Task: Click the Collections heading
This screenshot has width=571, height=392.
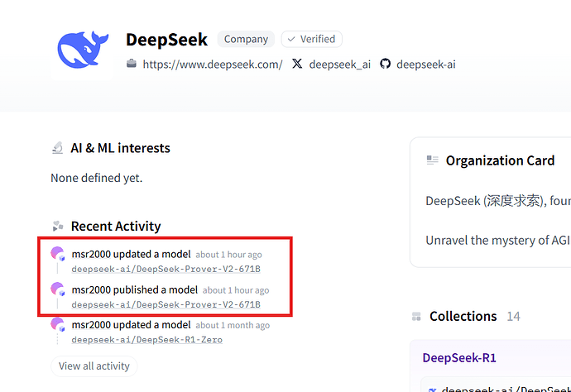Action: coord(463,316)
